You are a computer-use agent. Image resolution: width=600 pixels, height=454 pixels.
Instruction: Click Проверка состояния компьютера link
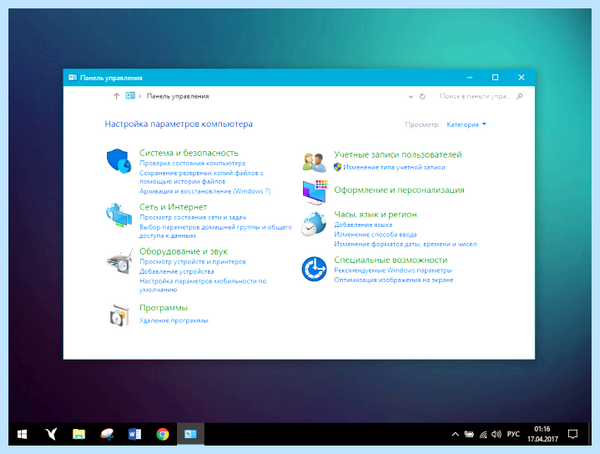coord(192,163)
